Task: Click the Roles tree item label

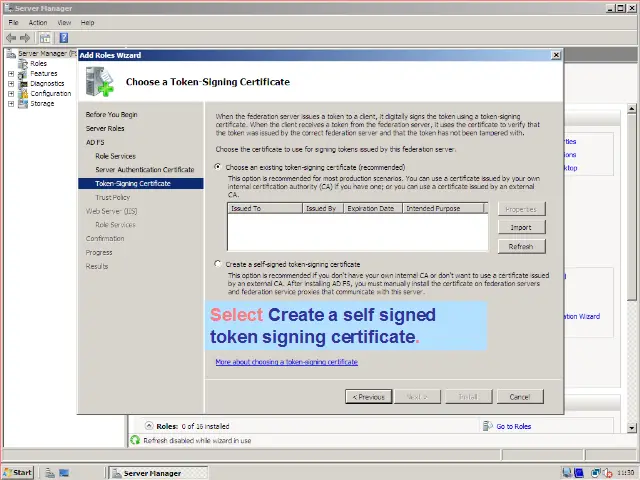Action: click(38, 64)
